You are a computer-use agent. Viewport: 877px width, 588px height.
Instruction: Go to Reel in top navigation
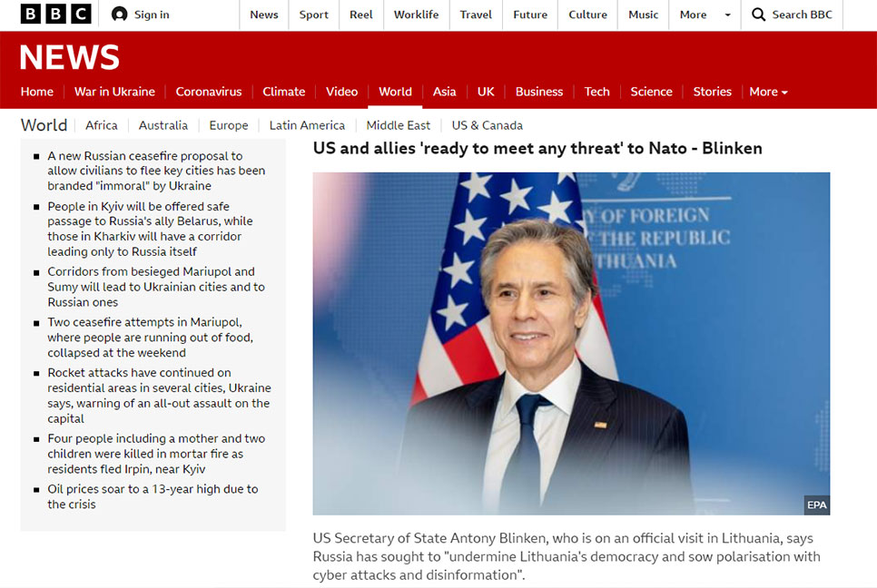360,15
